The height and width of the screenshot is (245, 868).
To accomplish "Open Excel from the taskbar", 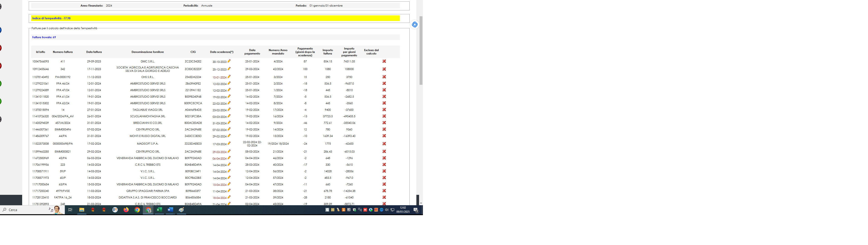I will click(159, 210).
